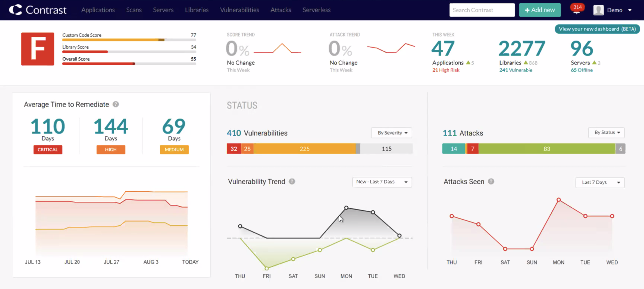
Task: Click the Contrast logo
Action: click(x=38, y=10)
